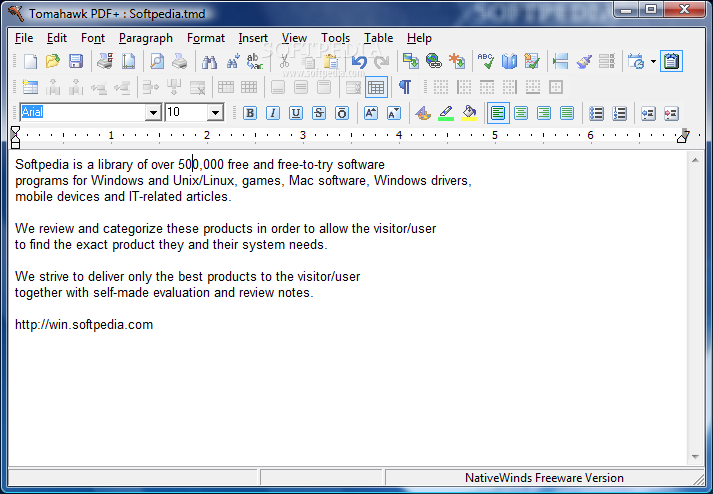713x494 pixels.
Task: Open print setup with checkmarked printer icon
Action: [x=105, y=61]
